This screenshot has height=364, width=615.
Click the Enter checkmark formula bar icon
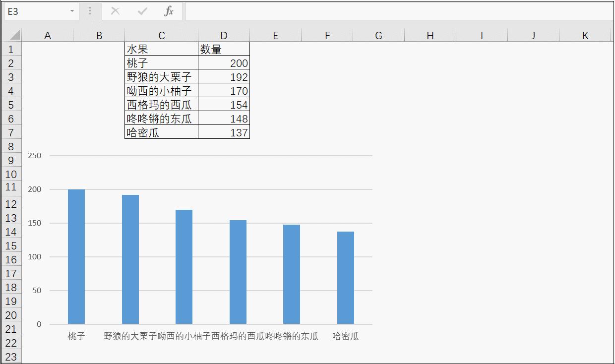point(142,11)
